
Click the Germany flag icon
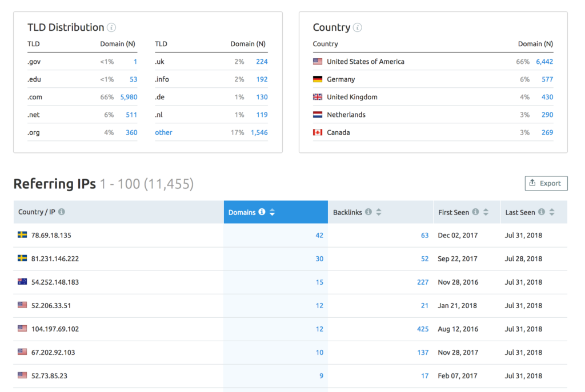coord(318,79)
